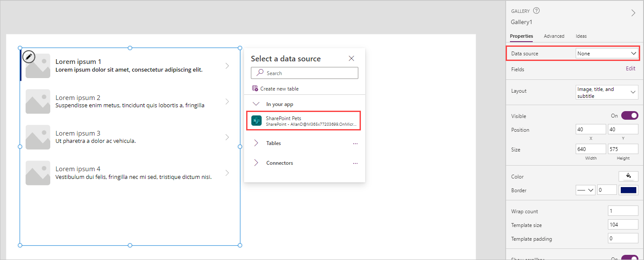Collapse the properties pane with right chevron

point(633,12)
